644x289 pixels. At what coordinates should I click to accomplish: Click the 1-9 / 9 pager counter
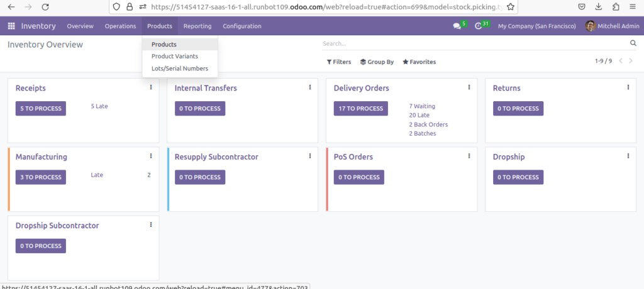pos(603,61)
